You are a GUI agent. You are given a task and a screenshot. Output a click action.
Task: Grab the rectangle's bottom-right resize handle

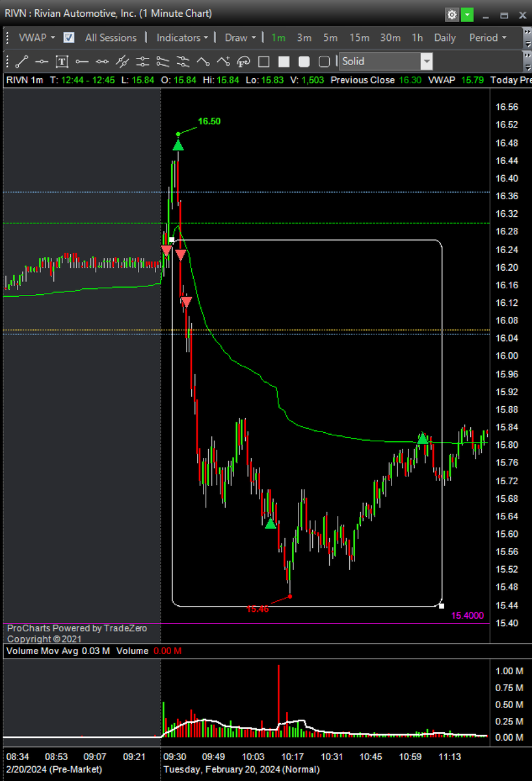[x=442, y=606]
